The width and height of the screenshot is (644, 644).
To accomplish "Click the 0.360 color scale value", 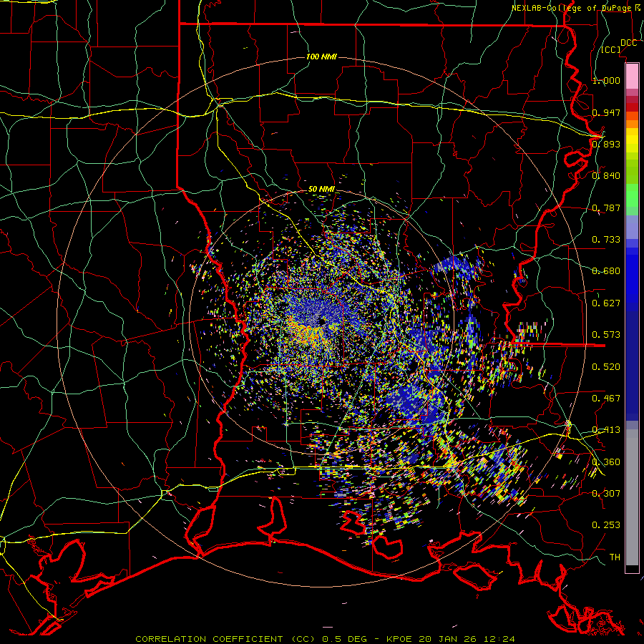I will point(606,462).
